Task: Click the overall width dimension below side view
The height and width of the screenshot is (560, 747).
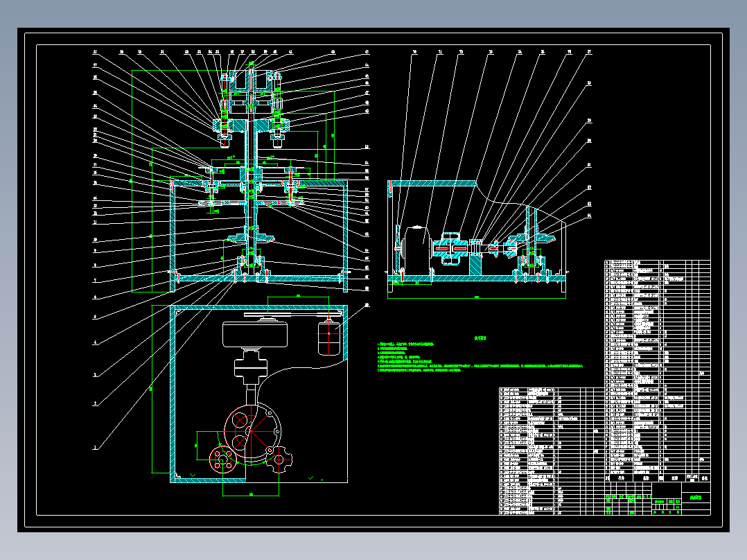Action: [x=477, y=297]
